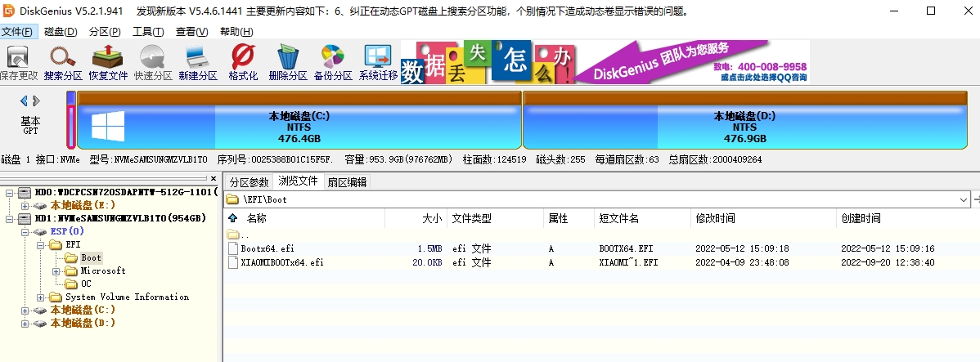The image size is (980, 362).
Task: Click the HD1 disk drive icon
Action: tap(25, 218)
